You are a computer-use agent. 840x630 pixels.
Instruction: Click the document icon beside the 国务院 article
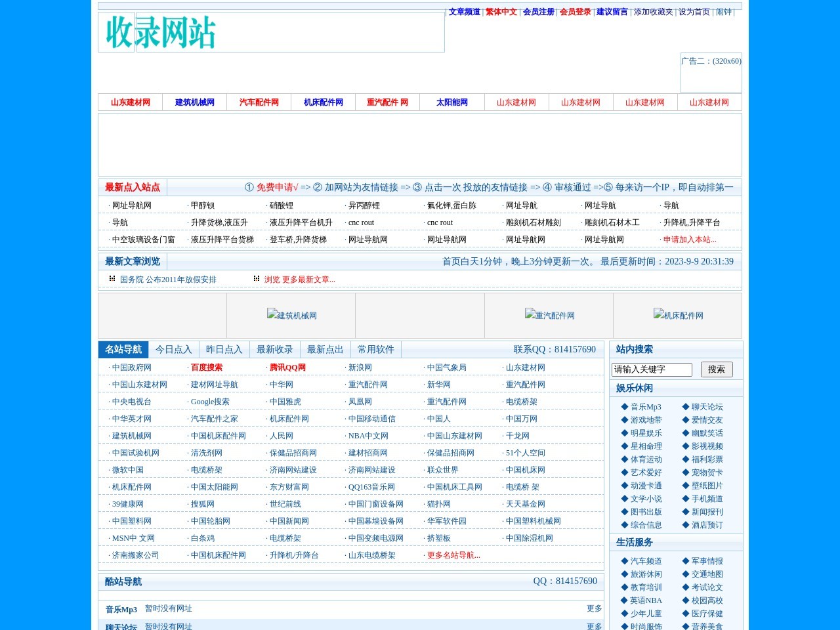click(112, 278)
